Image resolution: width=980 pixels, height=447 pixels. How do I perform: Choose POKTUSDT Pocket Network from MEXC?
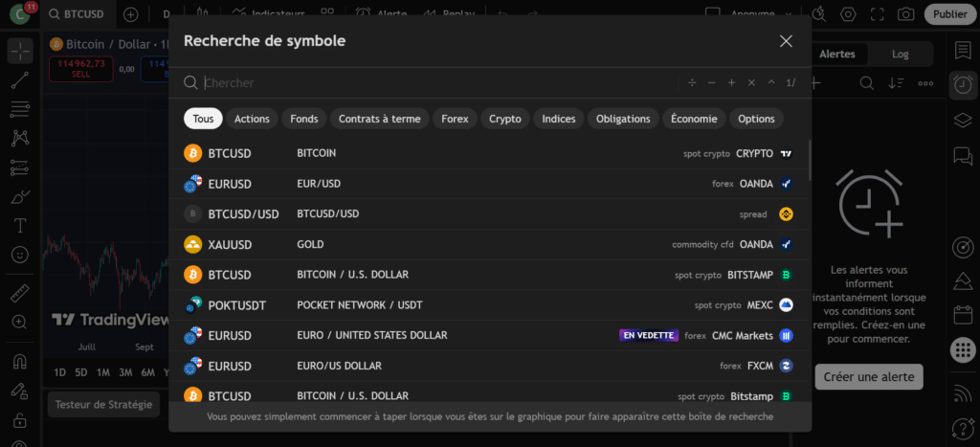coord(489,305)
